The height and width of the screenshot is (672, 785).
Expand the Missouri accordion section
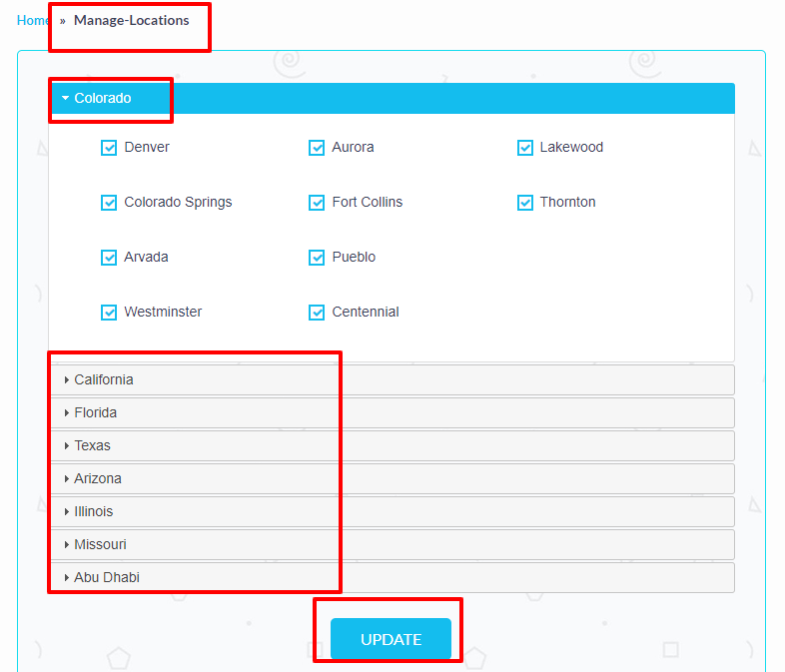click(x=100, y=545)
